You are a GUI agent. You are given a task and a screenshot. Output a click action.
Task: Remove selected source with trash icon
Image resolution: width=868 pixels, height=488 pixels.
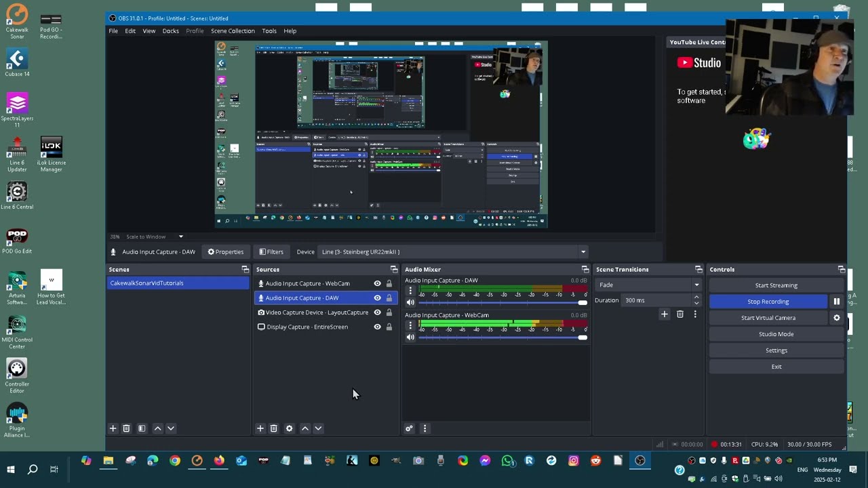[273, 428]
